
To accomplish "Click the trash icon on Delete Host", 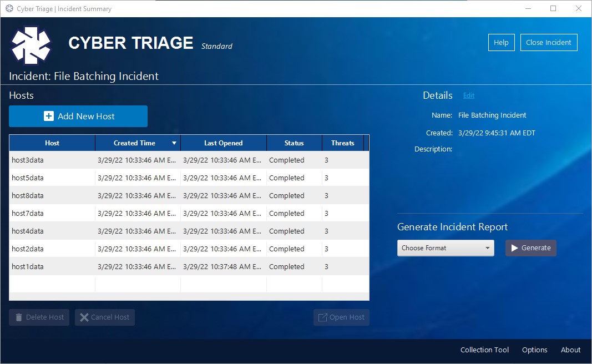I will [x=18, y=317].
